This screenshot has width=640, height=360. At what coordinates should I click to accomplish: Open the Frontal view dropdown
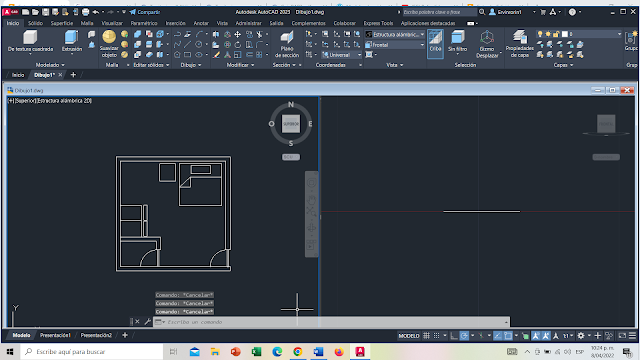point(395,44)
